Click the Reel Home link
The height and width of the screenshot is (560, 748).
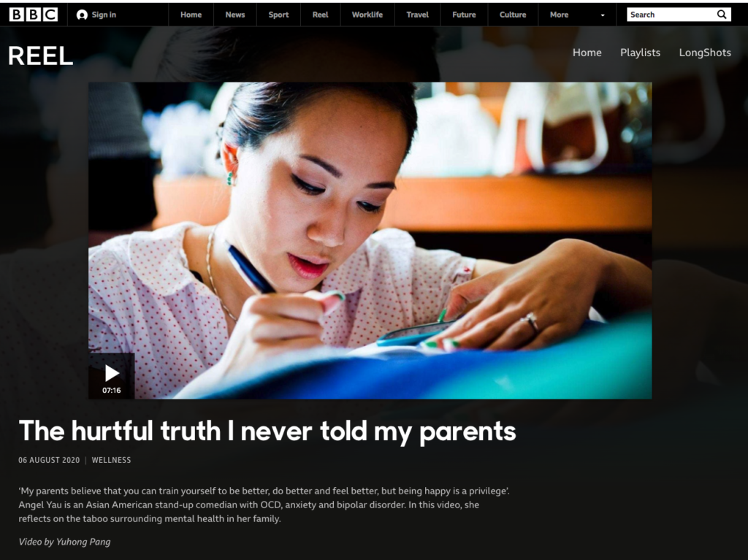click(587, 53)
